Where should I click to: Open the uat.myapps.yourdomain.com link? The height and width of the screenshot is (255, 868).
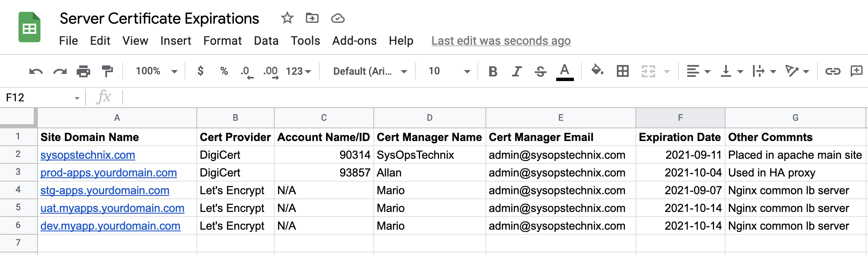(113, 208)
